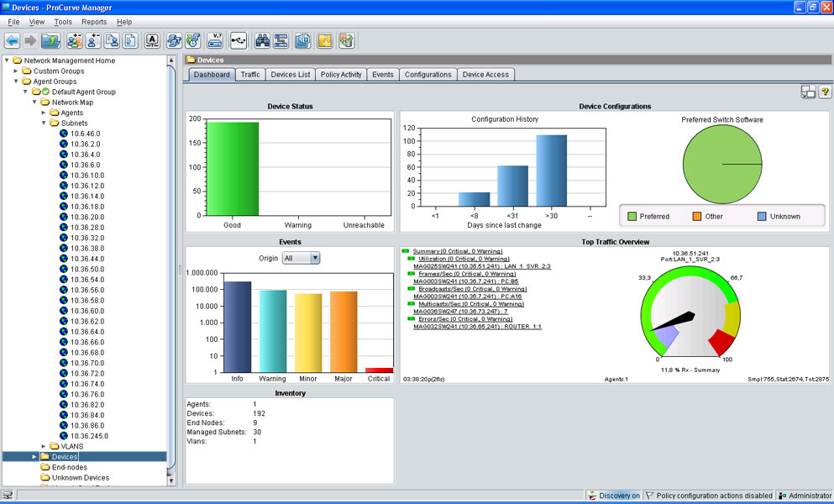Click the yellow question-mark help icon
This screenshot has height=504, width=834.
pyautogui.click(x=825, y=92)
